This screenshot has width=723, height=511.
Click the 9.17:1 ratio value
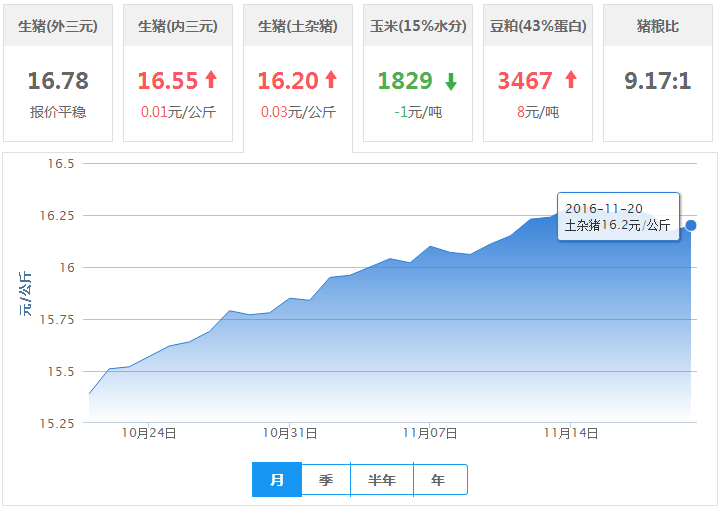(x=657, y=81)
